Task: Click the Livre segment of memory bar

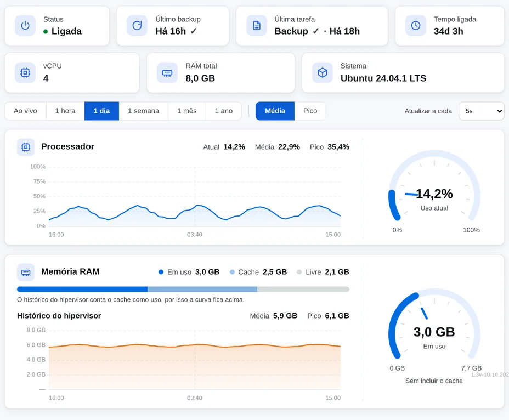Action: click(303, 289)
